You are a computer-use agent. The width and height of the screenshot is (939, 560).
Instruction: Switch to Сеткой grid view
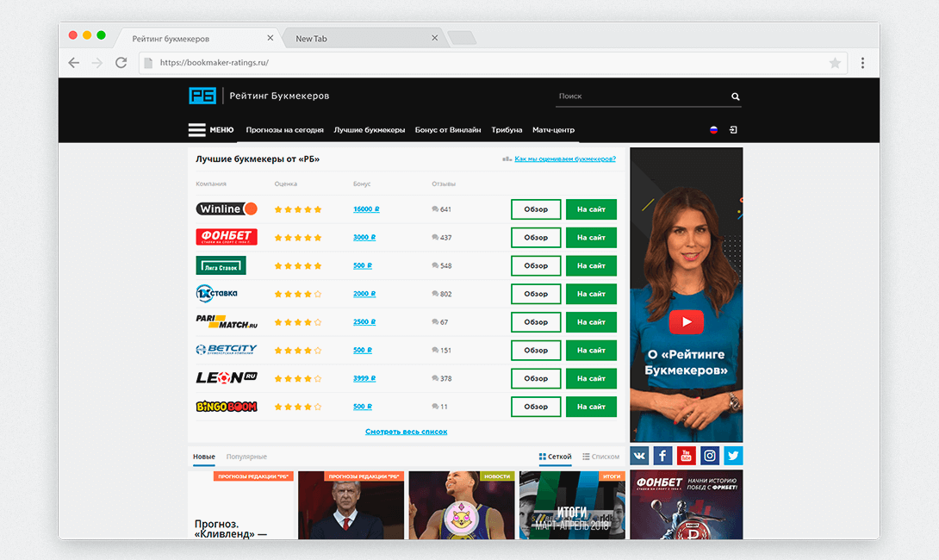tap(555, 457)
